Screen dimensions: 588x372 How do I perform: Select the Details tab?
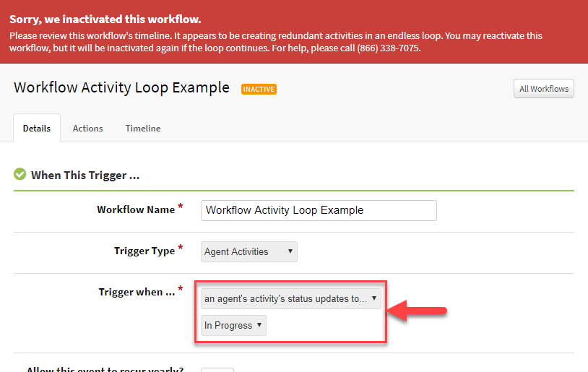point(37,129)
